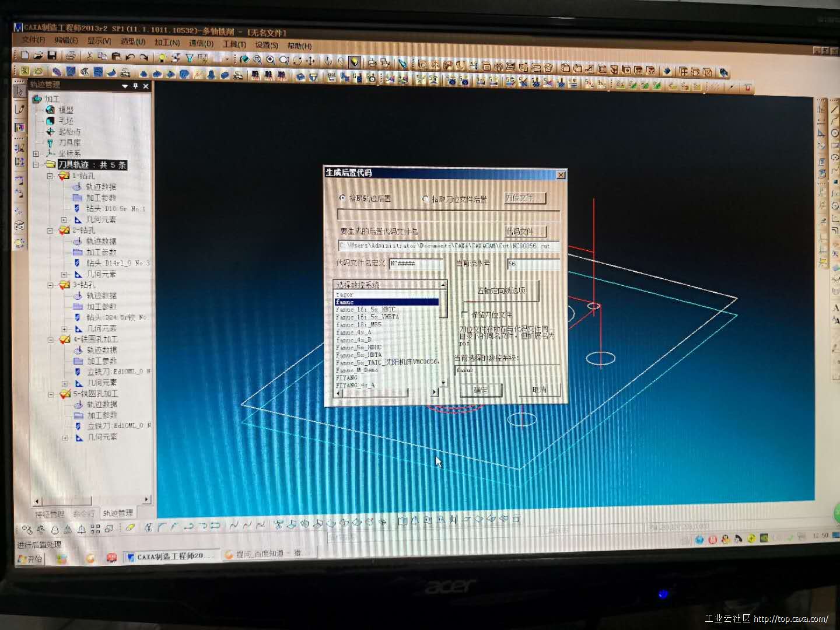Click the Cut scissors icon

[89, 56]
